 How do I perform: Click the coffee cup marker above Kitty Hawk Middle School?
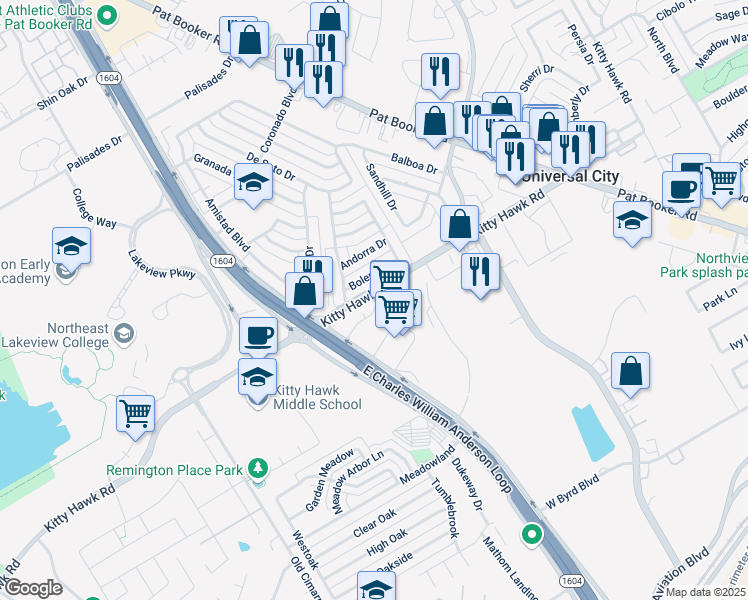click(258, 334)
